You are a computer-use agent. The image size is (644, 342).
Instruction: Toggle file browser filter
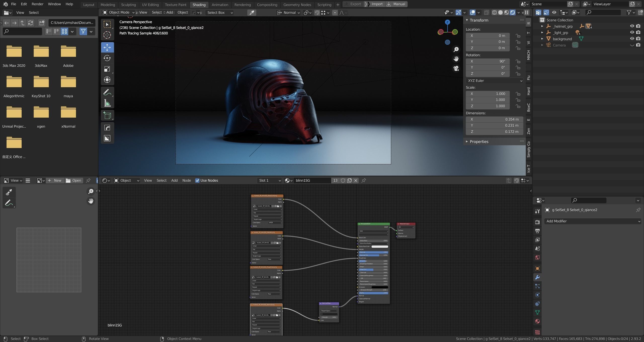pyautogui.click(x=83, y=31)
